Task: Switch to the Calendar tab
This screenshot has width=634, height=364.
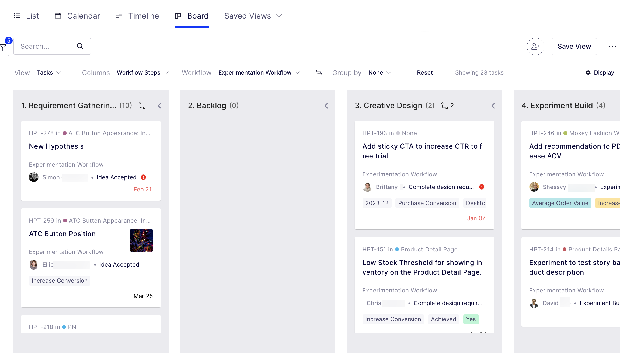Action: 77,16
